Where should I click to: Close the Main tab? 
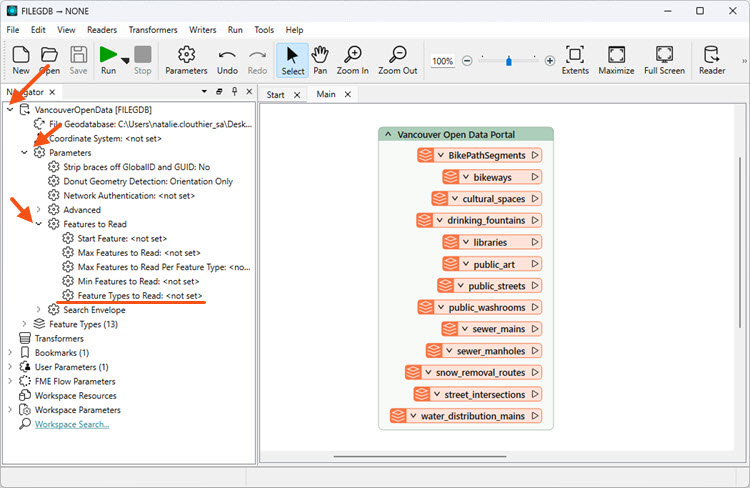[348, 94]
